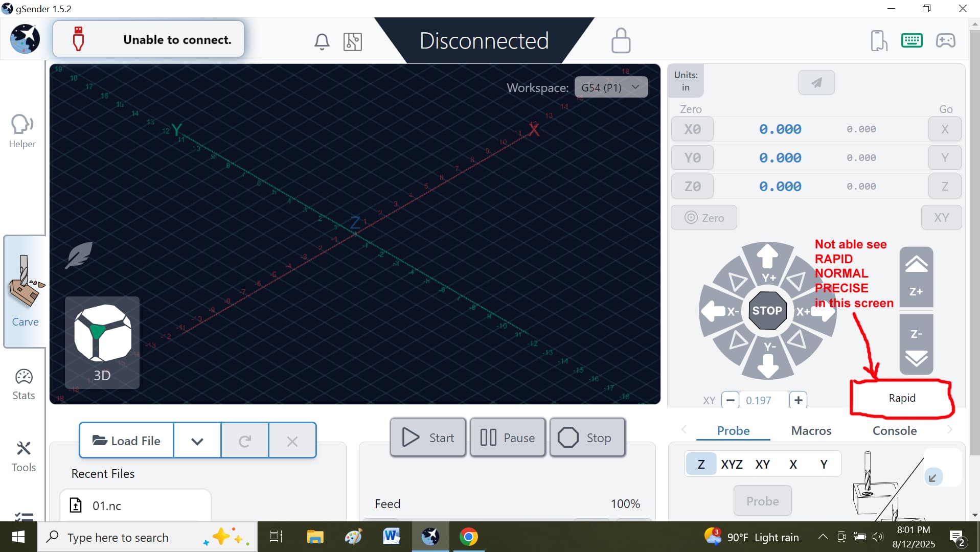Open the notifications bell icon
Viewport: 980px width, 552px height.
322,41
